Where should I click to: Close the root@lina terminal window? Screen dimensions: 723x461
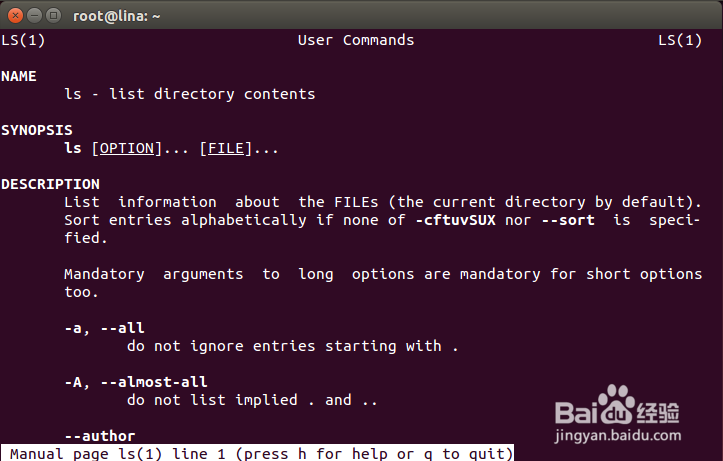(13, 14)
